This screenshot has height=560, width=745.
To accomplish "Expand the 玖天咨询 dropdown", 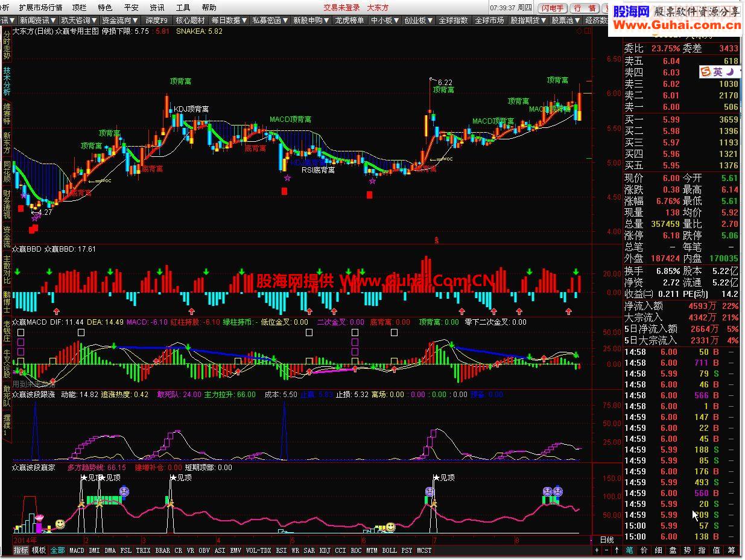I will click(x=78, y=21).
